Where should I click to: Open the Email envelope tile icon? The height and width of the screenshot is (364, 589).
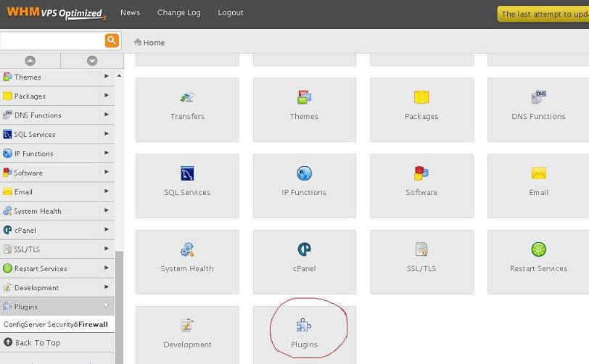click(539, 173)
